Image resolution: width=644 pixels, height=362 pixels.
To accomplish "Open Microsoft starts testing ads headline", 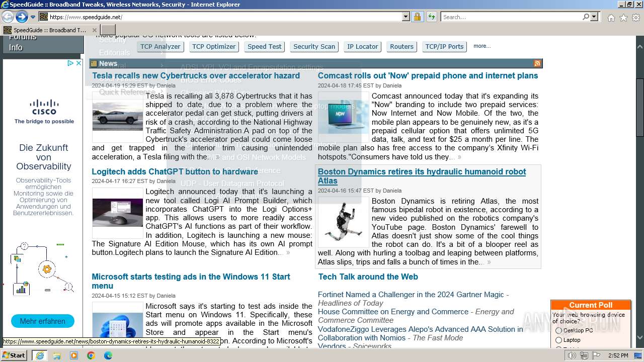I will (x=191, y=282).
